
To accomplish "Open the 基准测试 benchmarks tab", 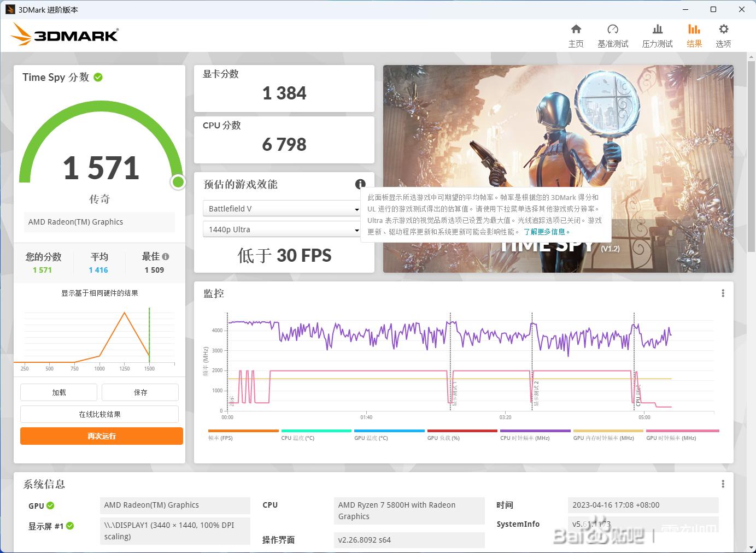I will point(613,36).
